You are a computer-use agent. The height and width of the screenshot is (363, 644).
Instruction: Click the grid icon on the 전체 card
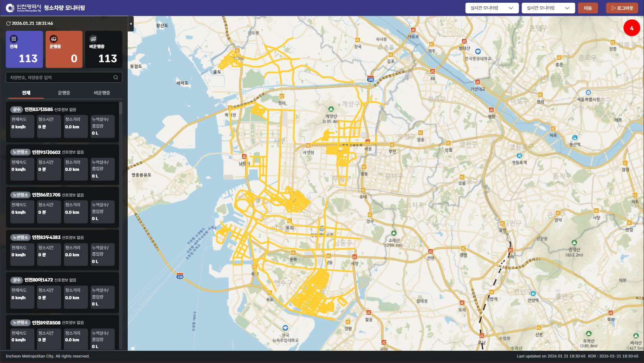(14, 39)
